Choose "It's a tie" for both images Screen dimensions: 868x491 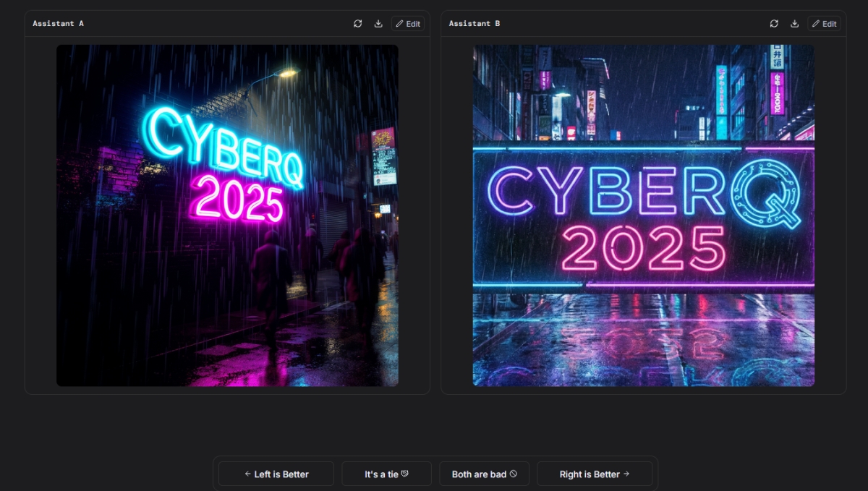386,474
